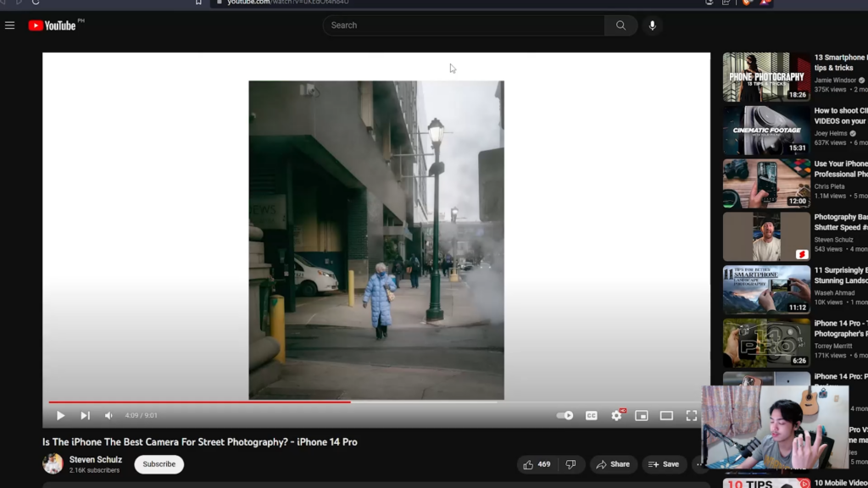Click the 2.16K subscribers text
Screen dimensions: 868x488
click(94, 470)
